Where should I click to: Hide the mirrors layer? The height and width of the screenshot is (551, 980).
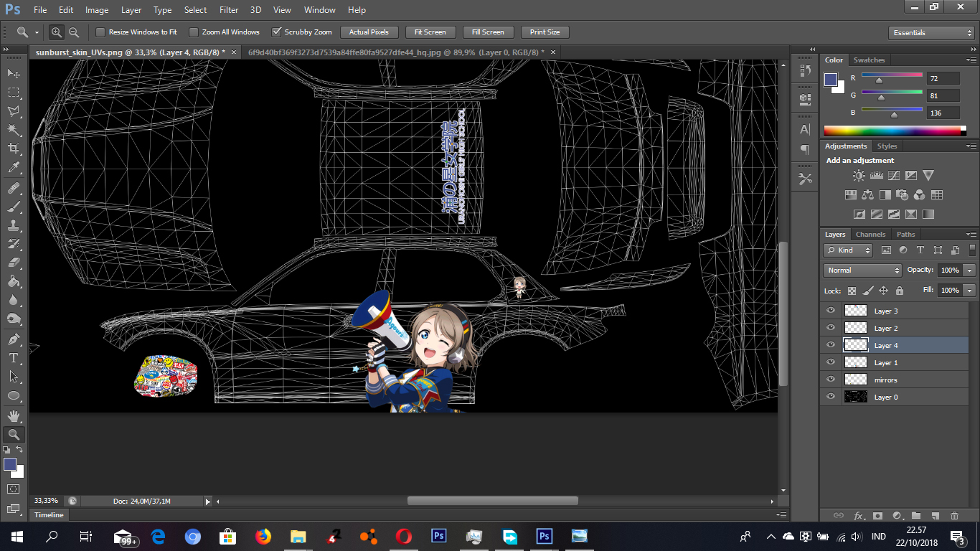click(x=831, y=380)
